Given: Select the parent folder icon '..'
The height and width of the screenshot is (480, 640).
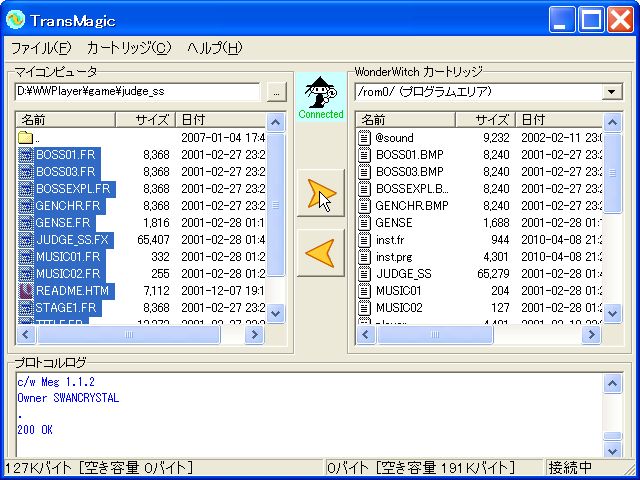Looking at the screenshot, I should click(x=25, y=138).
